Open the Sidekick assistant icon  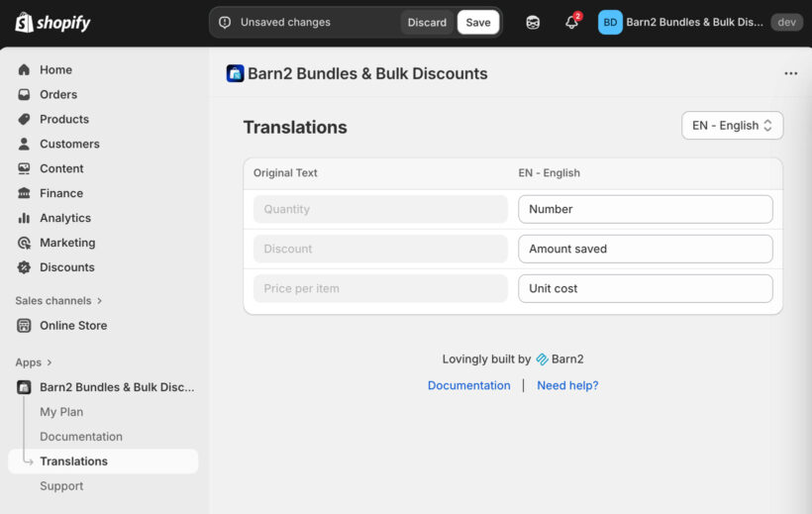(x=533, y=22)
